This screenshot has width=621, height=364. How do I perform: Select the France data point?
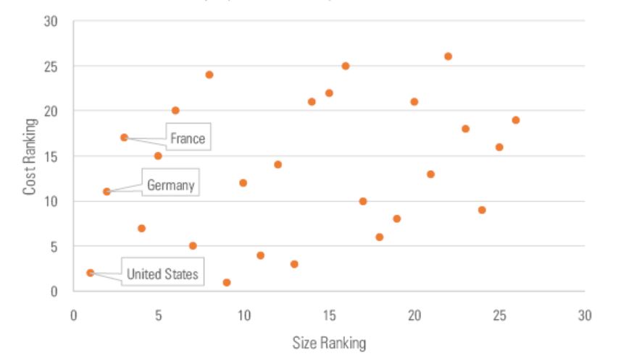(x=125, y=137)
